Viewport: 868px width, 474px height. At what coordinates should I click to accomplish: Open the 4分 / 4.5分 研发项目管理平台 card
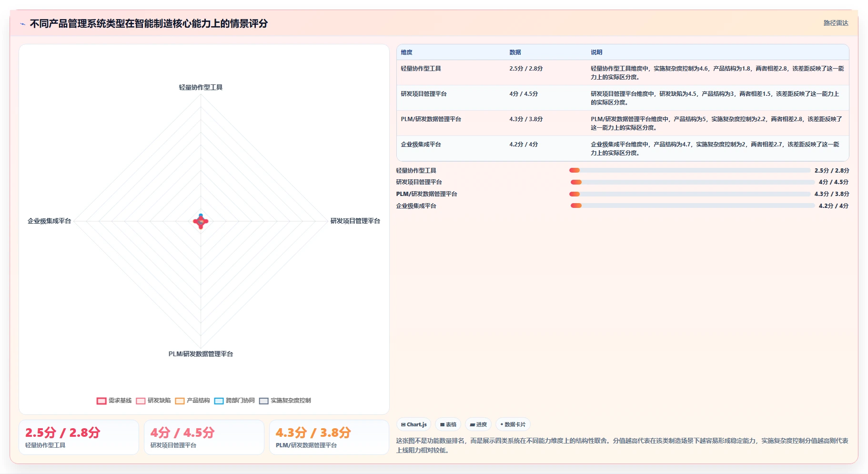(204, 437)
